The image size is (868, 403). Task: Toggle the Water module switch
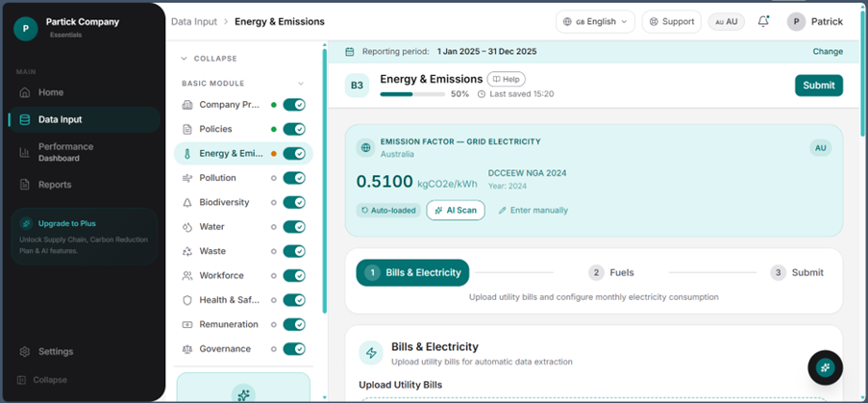coord(294,226)
